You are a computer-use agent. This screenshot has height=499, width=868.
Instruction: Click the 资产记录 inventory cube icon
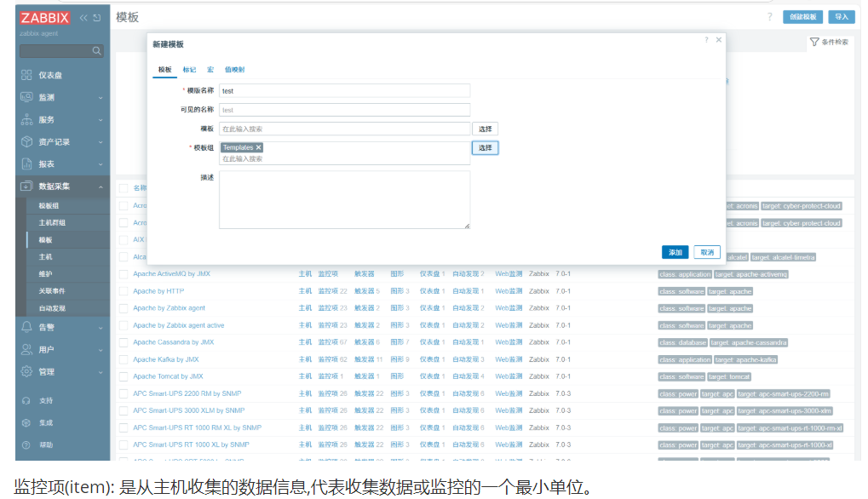[26, 141]
